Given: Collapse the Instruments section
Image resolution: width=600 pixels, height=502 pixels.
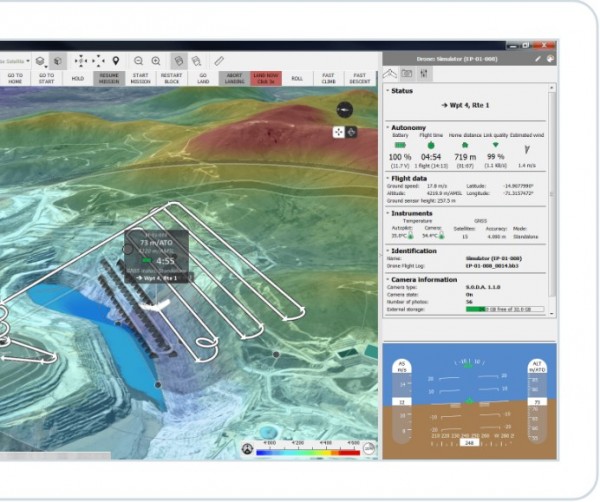Looking at the screenshot, I should [388, 213].
